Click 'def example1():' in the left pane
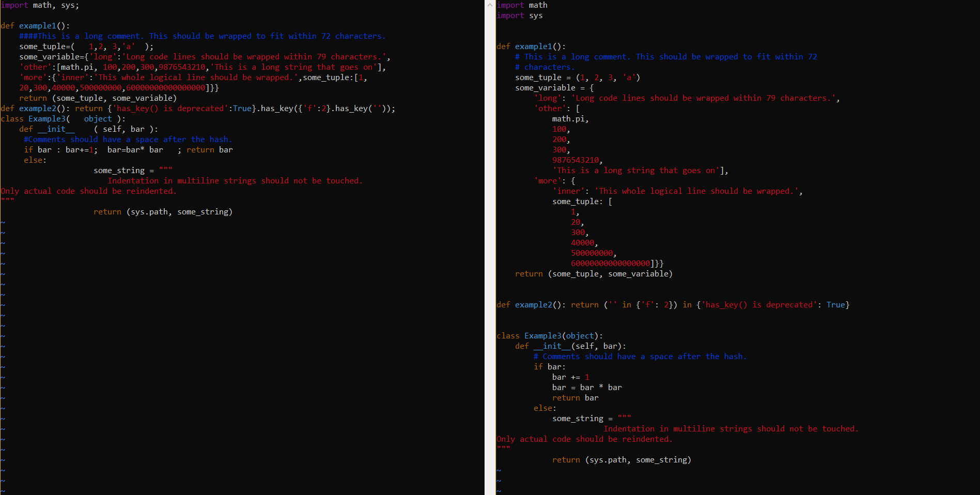Viewport: 980px width, 495px height. click(x=35, y=26)
